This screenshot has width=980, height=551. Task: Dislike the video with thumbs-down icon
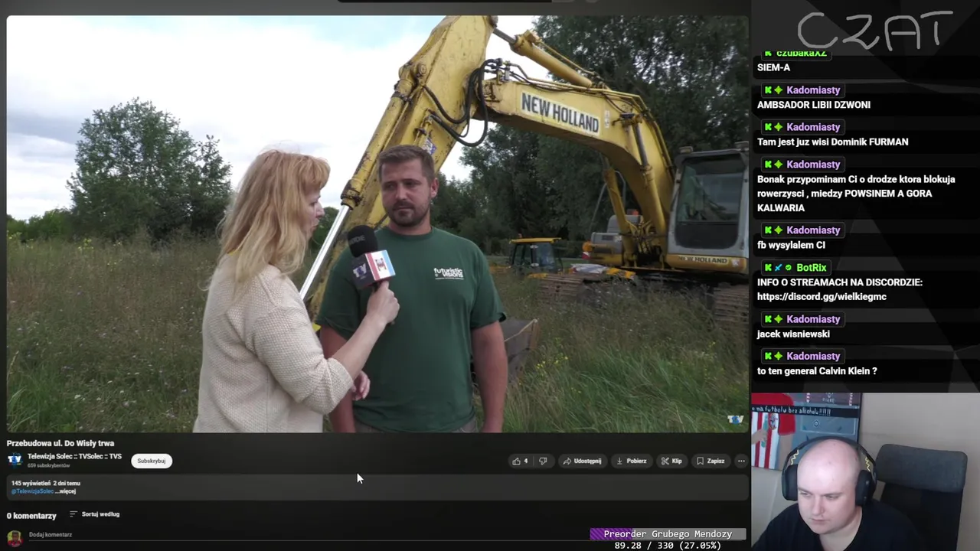pos(543,461)
